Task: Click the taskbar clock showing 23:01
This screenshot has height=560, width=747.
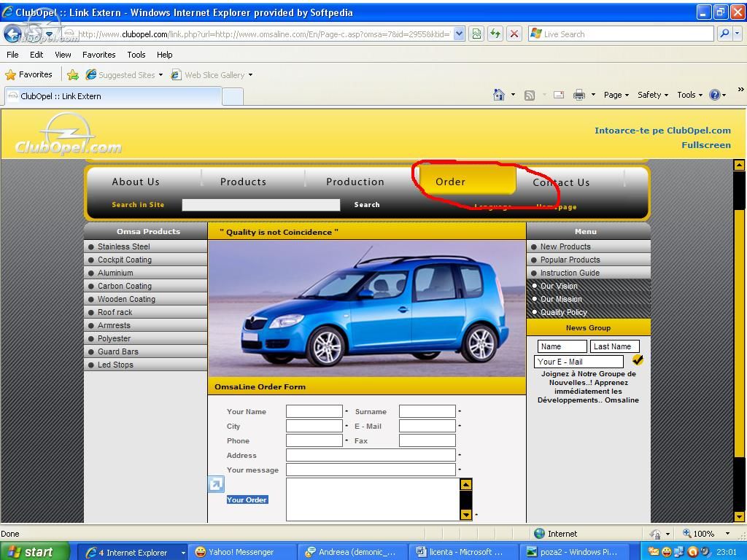Action: click(726, 552)
